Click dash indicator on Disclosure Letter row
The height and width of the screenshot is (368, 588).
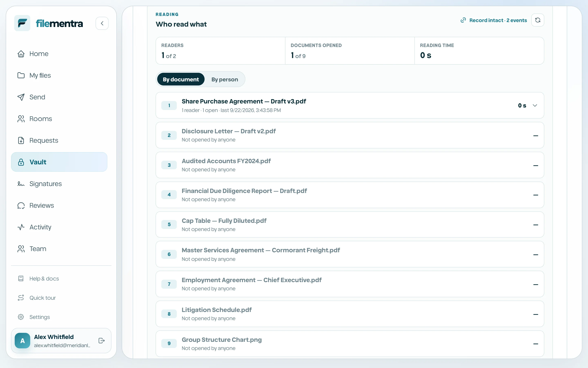[536, 136]
